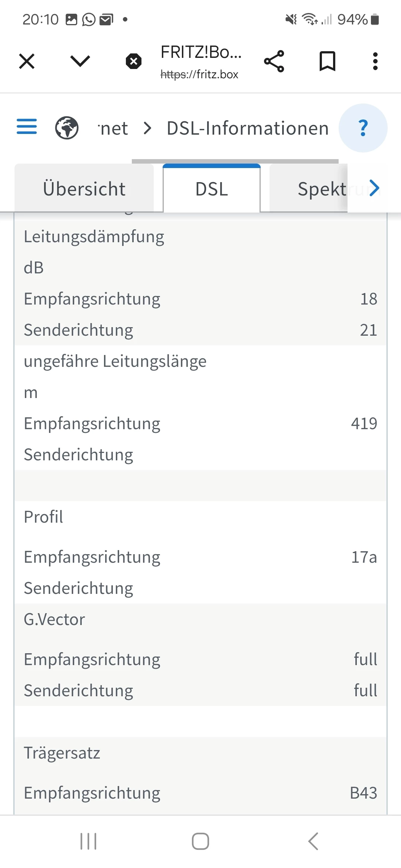Bookmark this fritz.box page
401x868 pixels.
(327, 61)
